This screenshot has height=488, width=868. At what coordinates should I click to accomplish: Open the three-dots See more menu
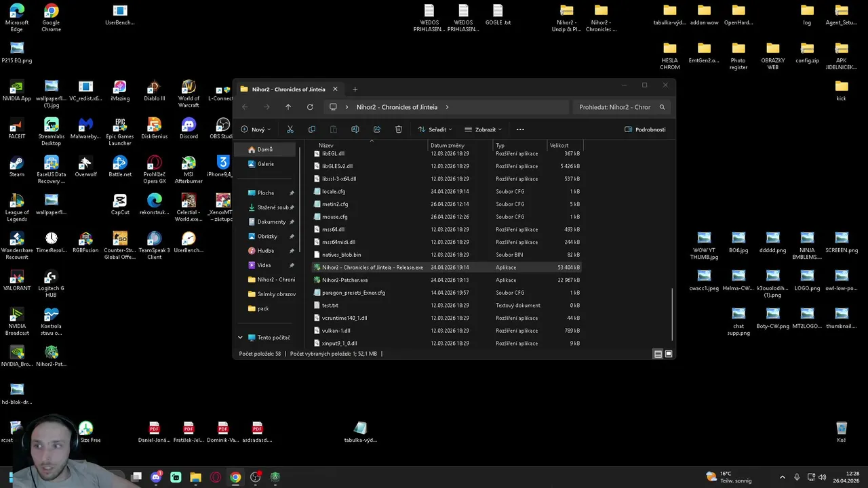pyautogui.click(x=520, y=129)
